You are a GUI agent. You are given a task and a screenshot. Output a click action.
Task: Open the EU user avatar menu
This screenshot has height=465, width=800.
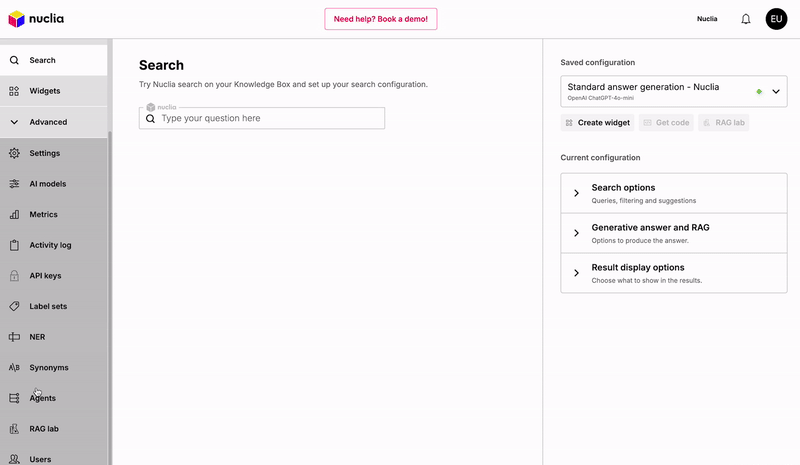click(x=777, y=19)
